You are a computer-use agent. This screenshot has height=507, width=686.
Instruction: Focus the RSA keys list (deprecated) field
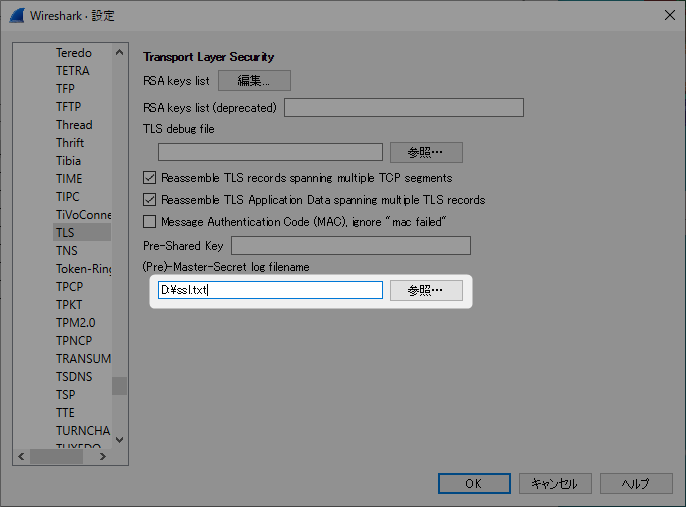(x=404, y=108)
